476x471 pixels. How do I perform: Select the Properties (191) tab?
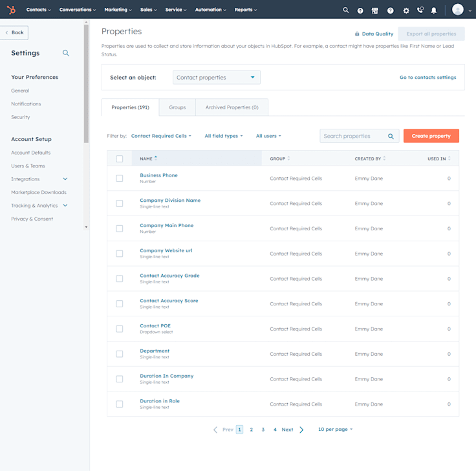click(x=130, y=107)
